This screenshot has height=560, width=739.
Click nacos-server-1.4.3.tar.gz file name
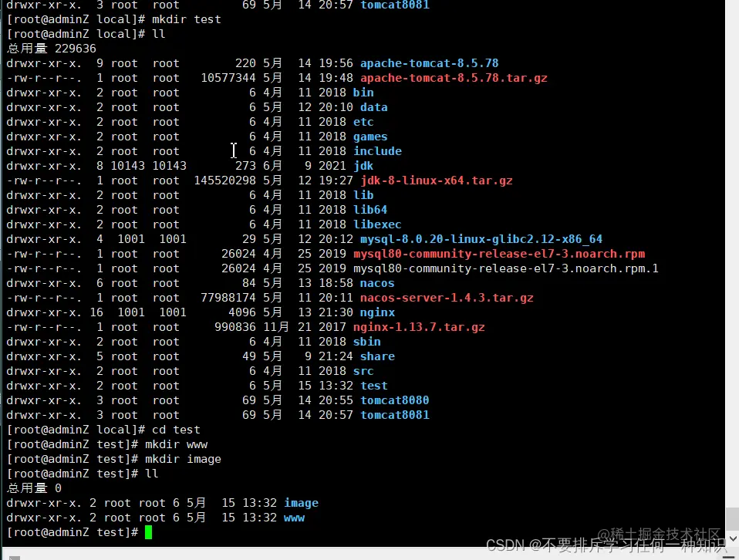coord(447,298)
